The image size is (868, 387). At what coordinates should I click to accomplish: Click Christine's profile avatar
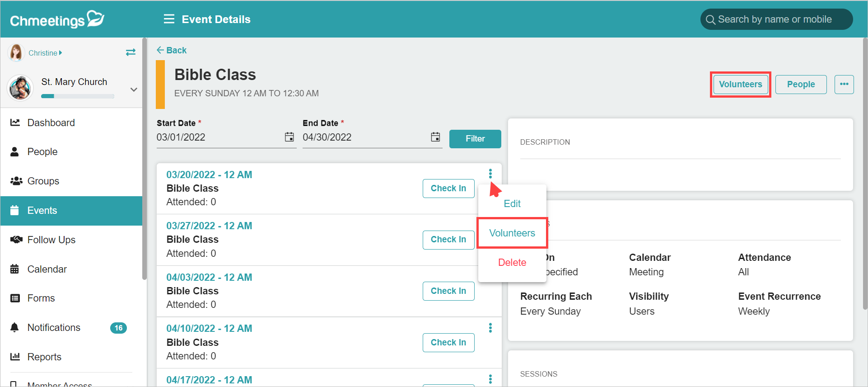[x=16, y=53]
